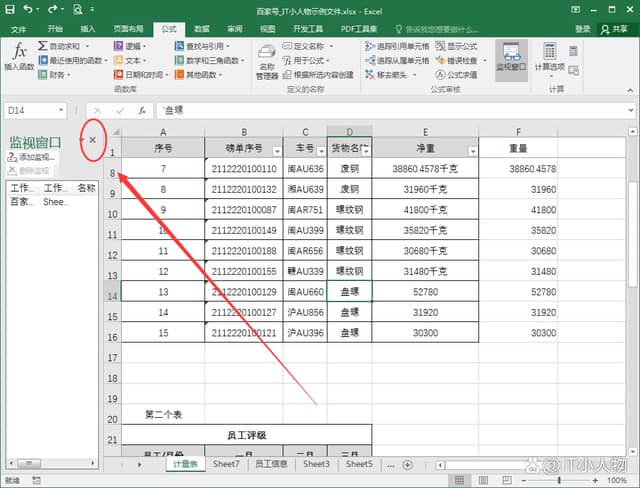Switch to the Developer (开发工具) tab

(308, 29)
